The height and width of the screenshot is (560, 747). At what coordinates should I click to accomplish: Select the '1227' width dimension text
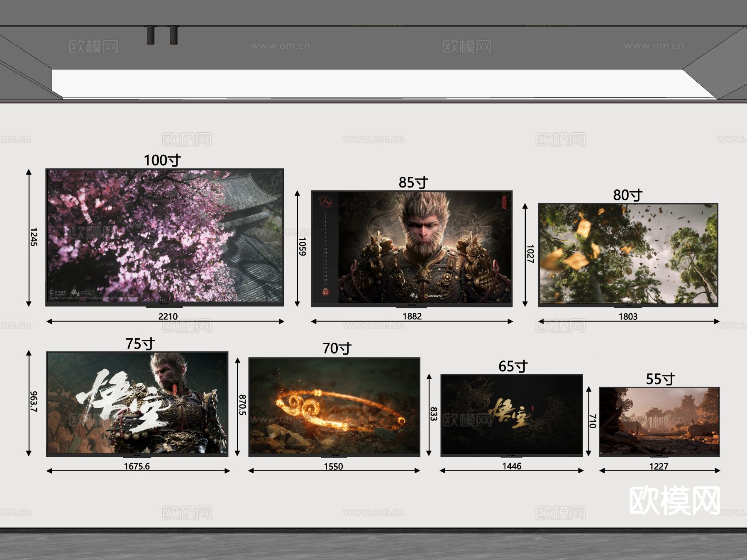[x=659, y=467]
